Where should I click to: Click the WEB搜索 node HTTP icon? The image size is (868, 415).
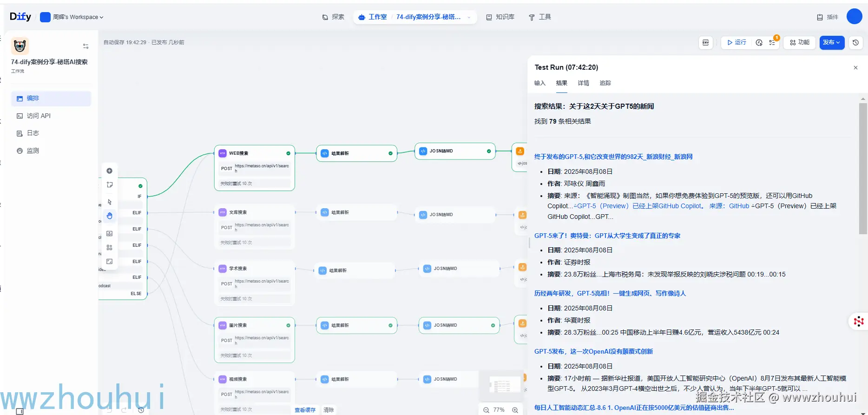(223, 153)
